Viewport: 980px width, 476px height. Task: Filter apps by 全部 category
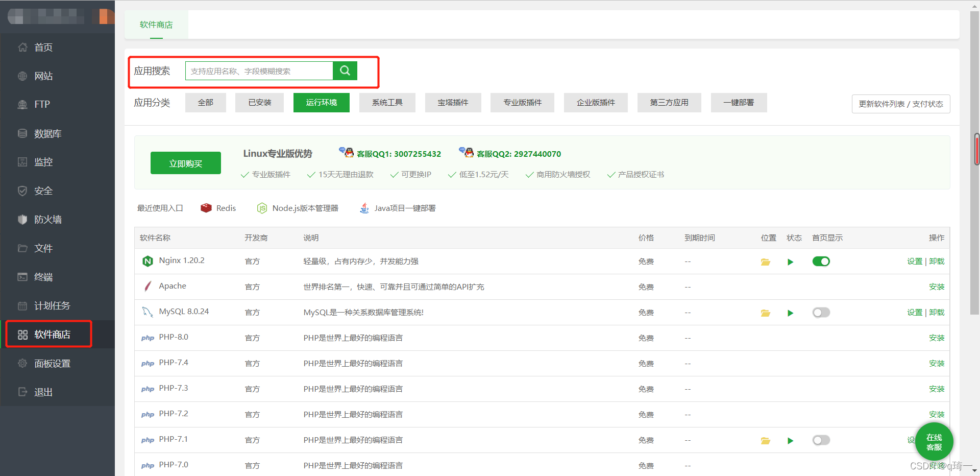click(x=206, y=103)
